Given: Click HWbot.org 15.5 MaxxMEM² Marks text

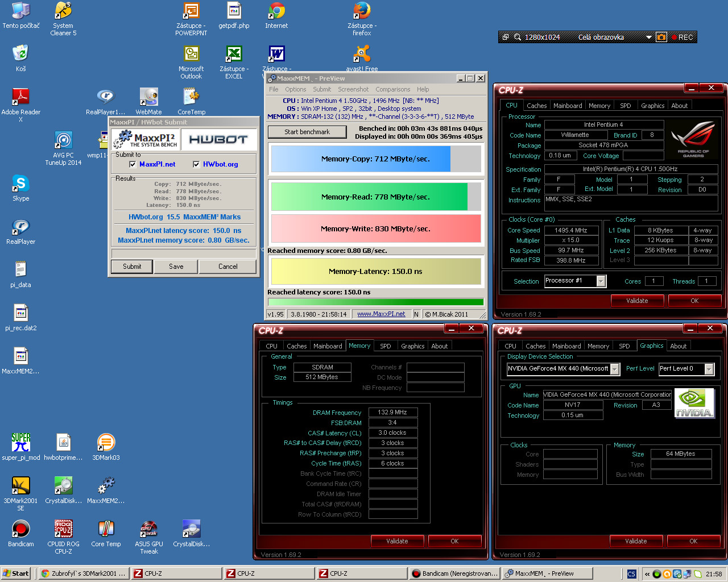Looking at the screenshot, I should pyautogui.click(x=184, y=217).
